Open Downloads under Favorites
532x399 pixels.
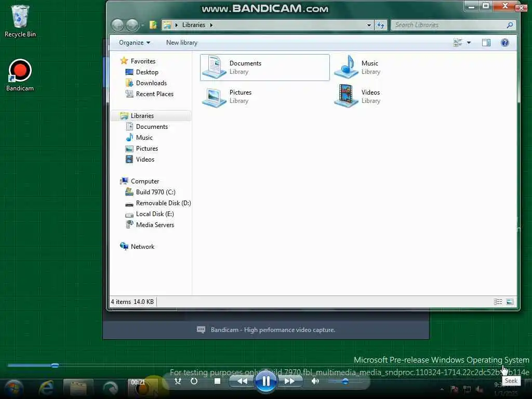[x=146, y=83]
